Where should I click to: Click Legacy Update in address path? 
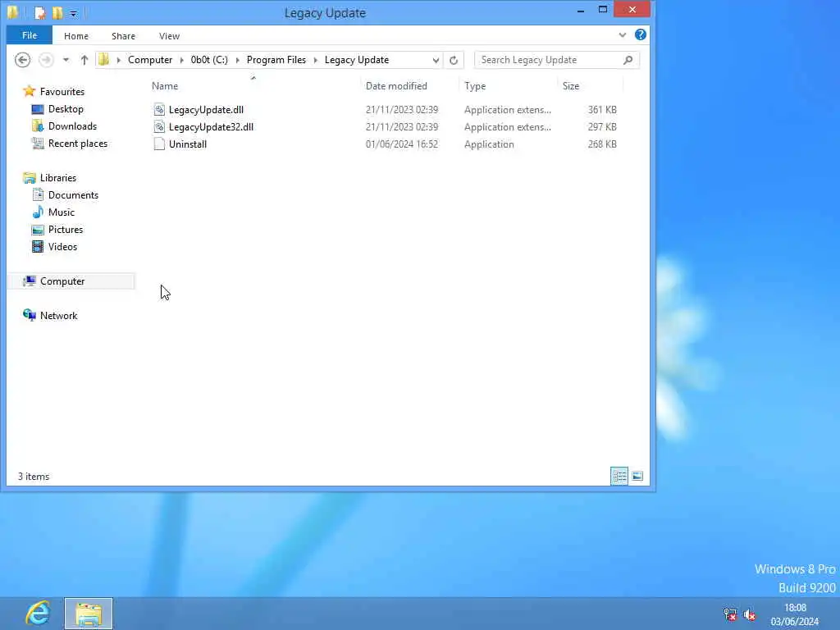pyautogui.click(x=357, y=59)
